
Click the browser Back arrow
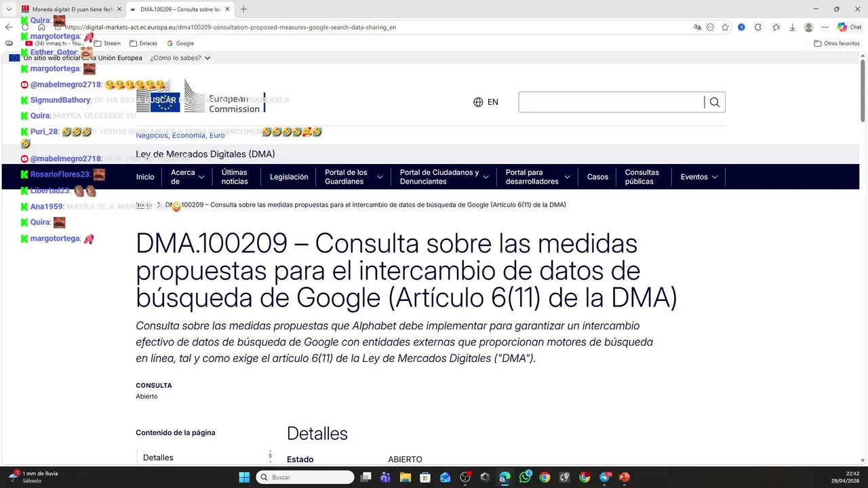coord(9,27)
